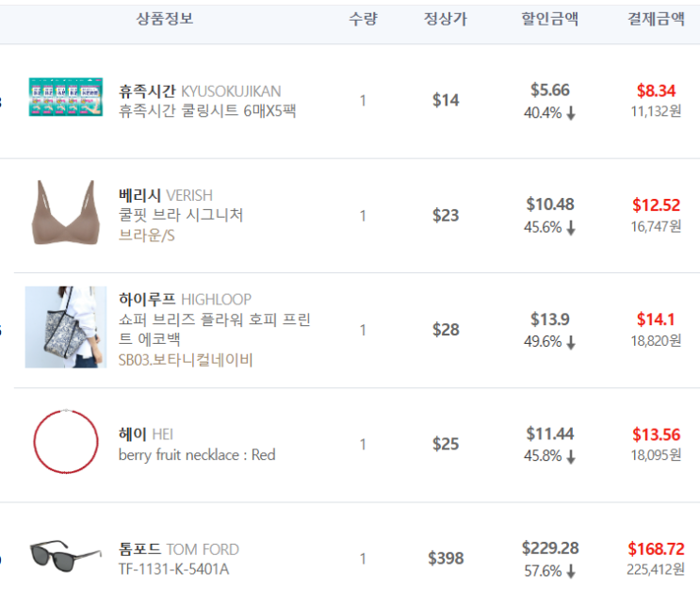Open the KYUSOKUJIKAN cooling sheet thumbnail

[x=66, y=97]
